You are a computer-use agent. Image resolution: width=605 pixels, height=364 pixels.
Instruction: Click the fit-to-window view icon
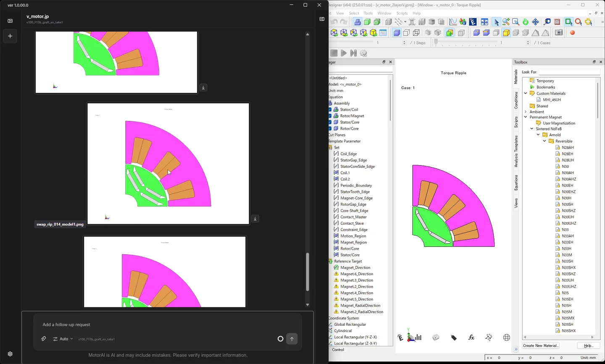tap(484, 22)
